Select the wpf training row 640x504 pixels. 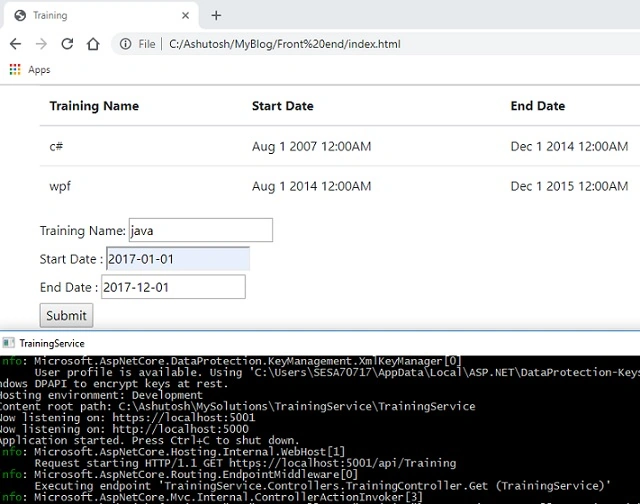pyautogui.click(x=340, y=186)
